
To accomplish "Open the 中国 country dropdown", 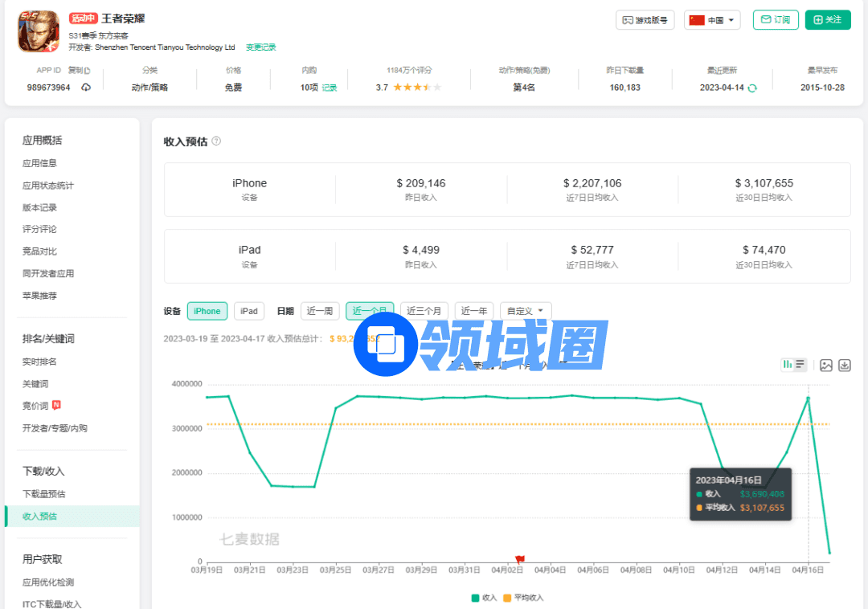I will 712,20.
